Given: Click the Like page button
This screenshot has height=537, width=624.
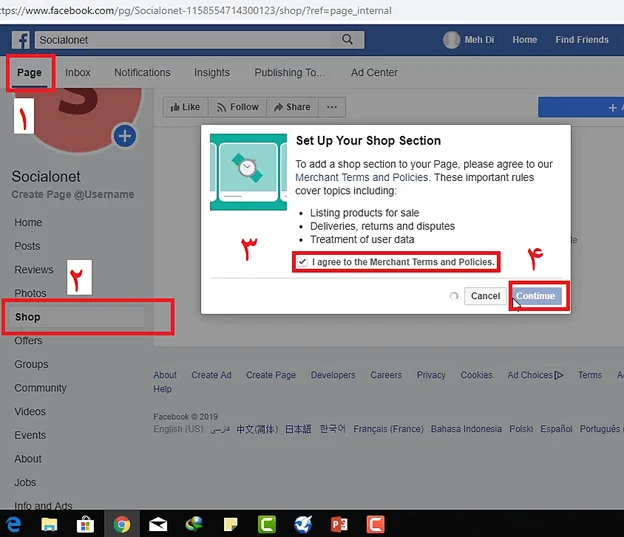Looking at the screenshot, I should click(183, 107).
